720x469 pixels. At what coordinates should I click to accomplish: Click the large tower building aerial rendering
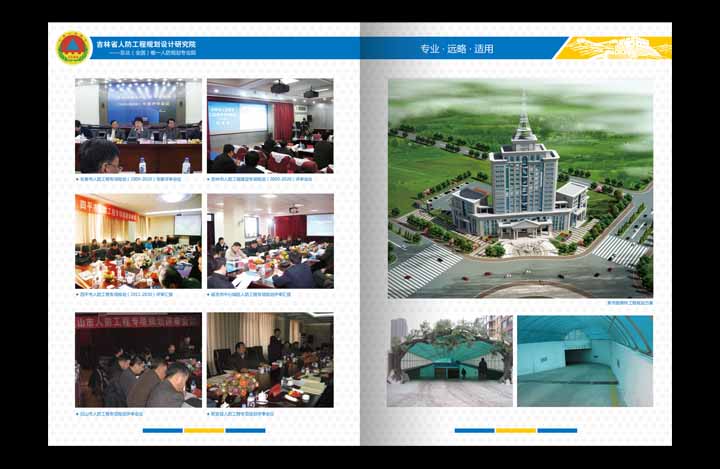pos(520,188)
